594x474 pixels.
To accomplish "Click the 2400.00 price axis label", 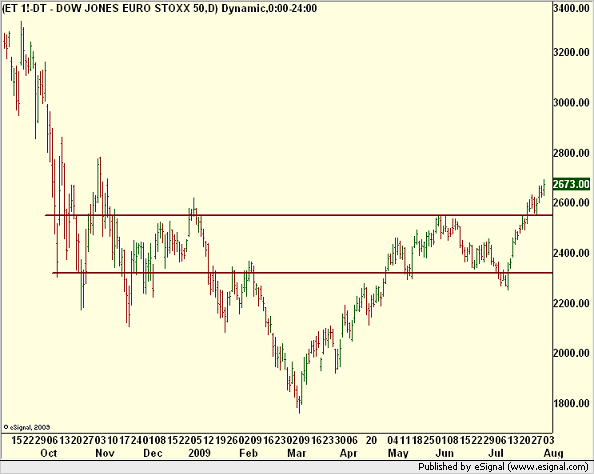I will click(571, 253).
